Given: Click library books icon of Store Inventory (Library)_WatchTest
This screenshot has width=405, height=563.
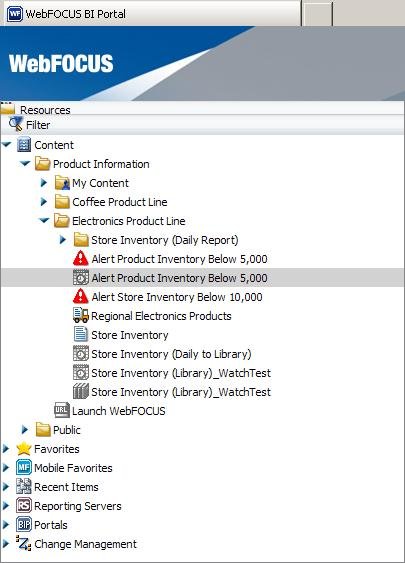Looking at the screenshot, I should pyautogui.click(x=81, y=391).
